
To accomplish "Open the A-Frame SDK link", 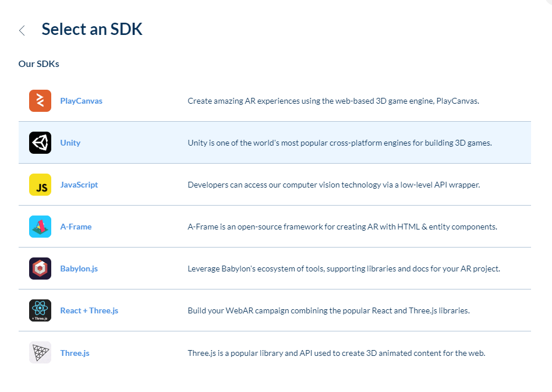I will tap(76, 227).
